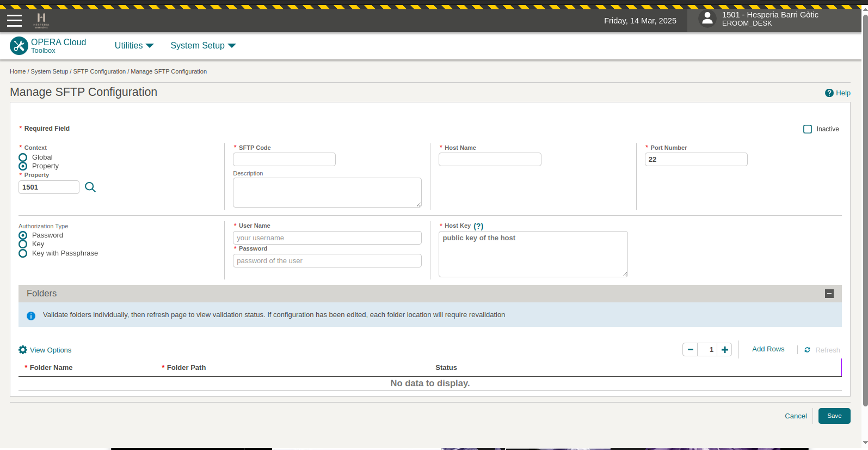Image resolution: width=868 pixels, height=450 pixels.
Task: Click the Help question mark icon
Action: pyautogui.click(x=829, y=93)
